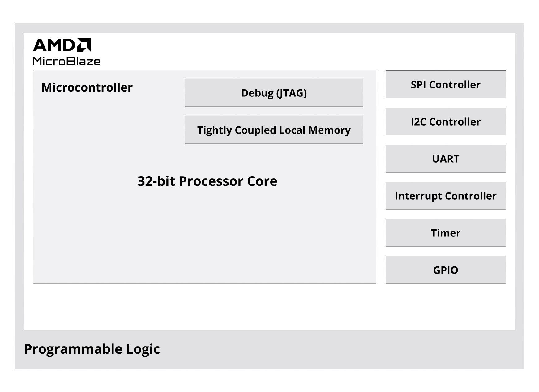
Task: Select the Interrupt Controller block
Action: click(445, 196)
